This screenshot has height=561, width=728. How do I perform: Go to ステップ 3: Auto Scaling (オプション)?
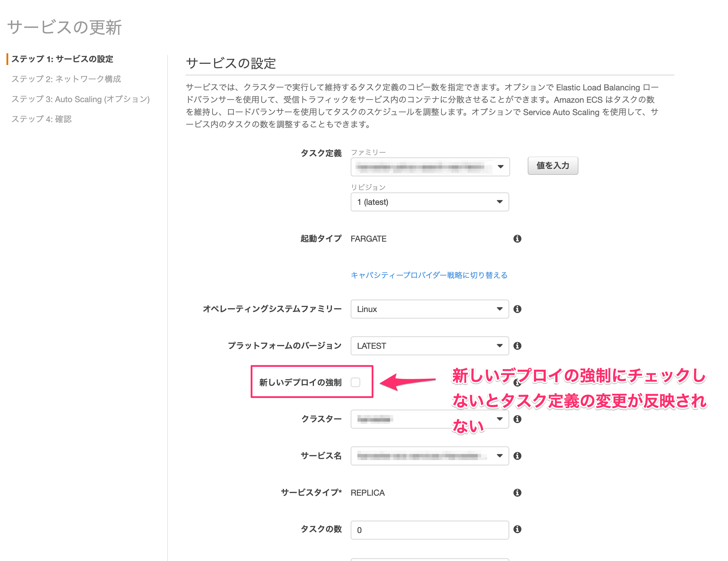coord(80,99)
